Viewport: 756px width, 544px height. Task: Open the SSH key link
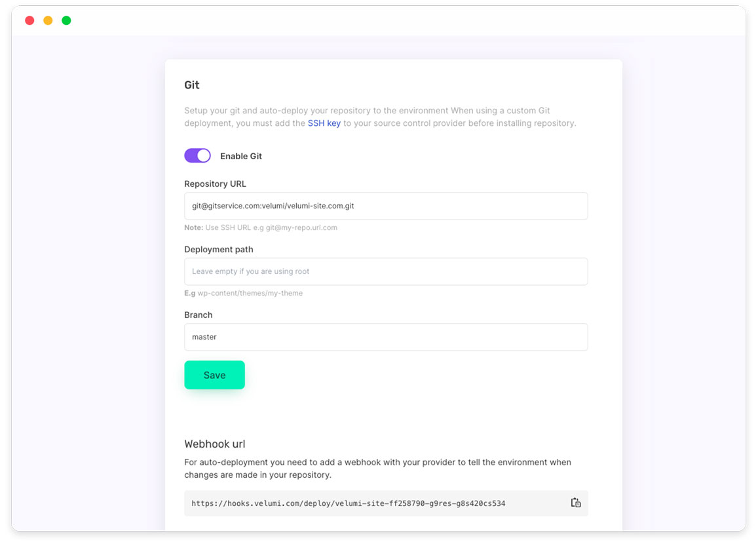click(x=324, y=123)
